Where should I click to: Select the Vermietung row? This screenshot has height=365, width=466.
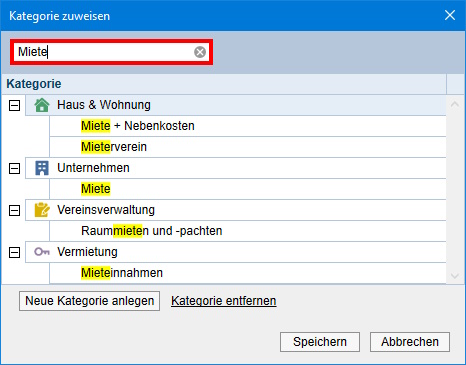coord(236,252)
